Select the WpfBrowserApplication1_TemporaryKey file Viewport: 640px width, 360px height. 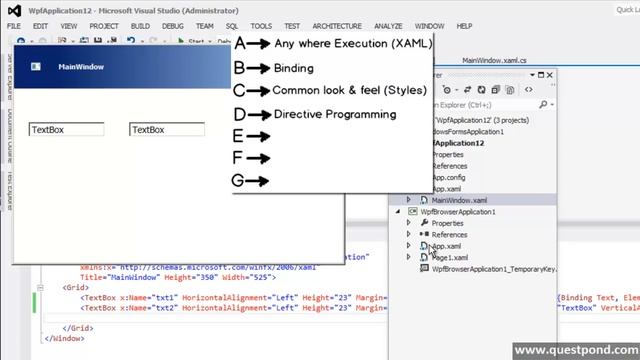pyautogui.click(x=494, y=269)
